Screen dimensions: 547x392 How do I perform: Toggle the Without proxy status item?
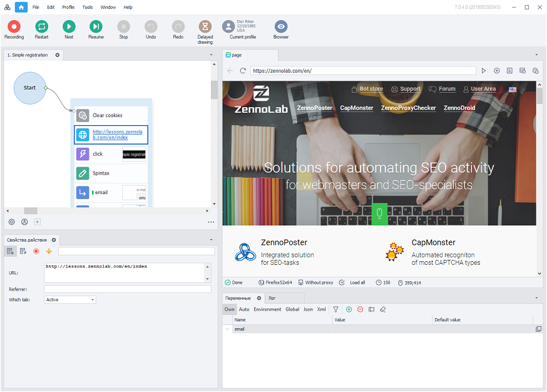click(x=315, y=282)
